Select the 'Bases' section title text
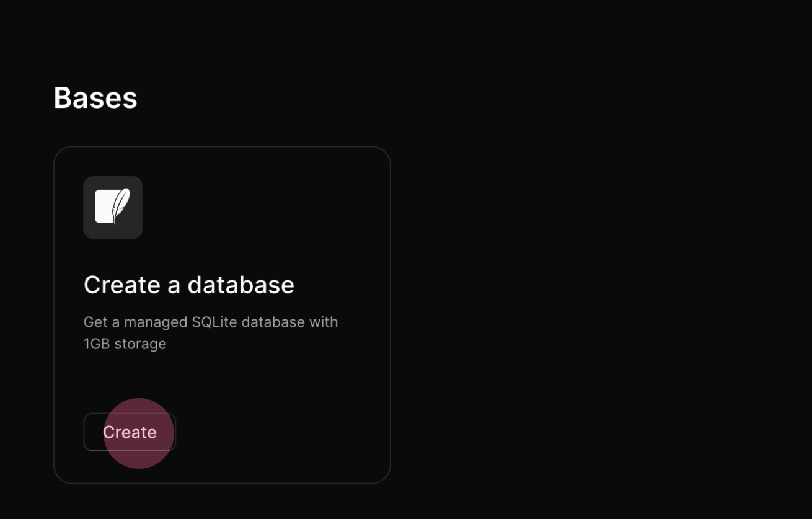The height and width of the screenshot is (519, 812). click(95, 98)
